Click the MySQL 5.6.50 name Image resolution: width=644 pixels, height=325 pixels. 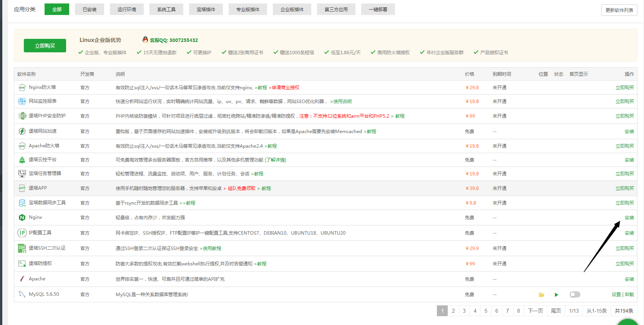point(44,294)
